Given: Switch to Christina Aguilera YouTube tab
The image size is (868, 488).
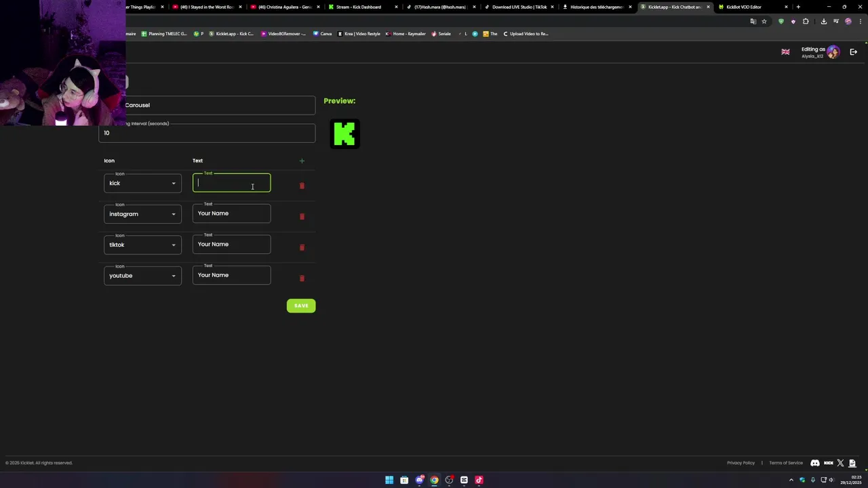Looking at the screenshot, I should pyautogui.click(x=283, y=7).
